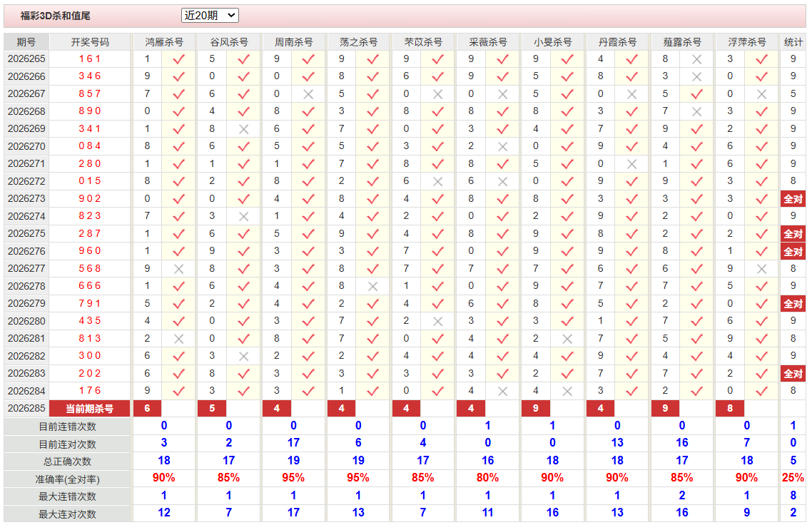Click the 期号 column header

tap(26, 42)
